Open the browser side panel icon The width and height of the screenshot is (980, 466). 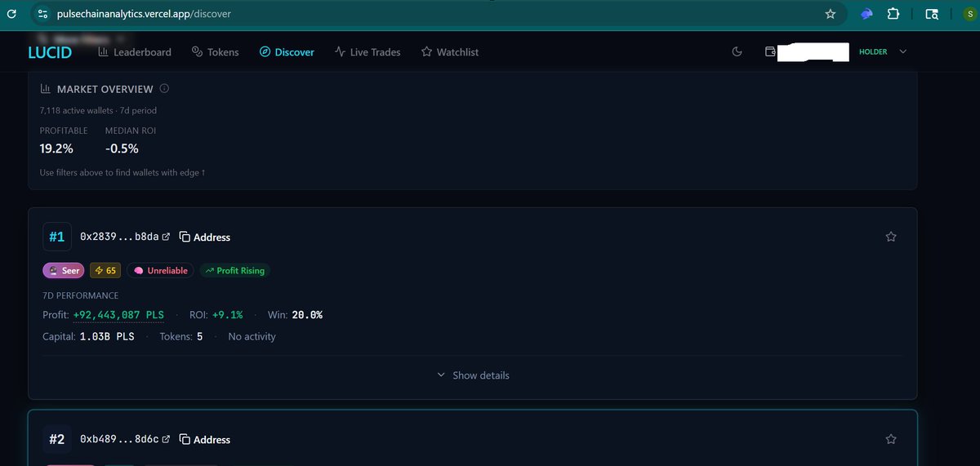(x=932, y=14)
